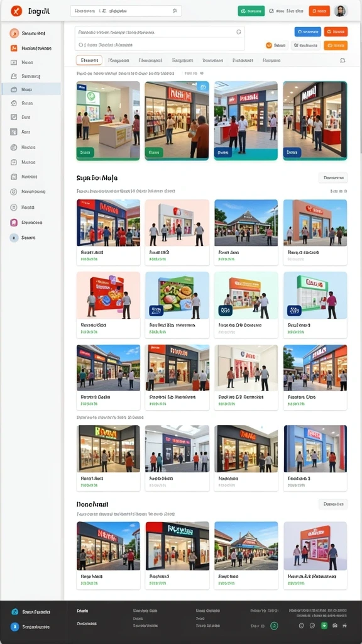This screenshot has height=644, width=362.
Task: Select the first orange-outlined tab
Action: (89, 60)
